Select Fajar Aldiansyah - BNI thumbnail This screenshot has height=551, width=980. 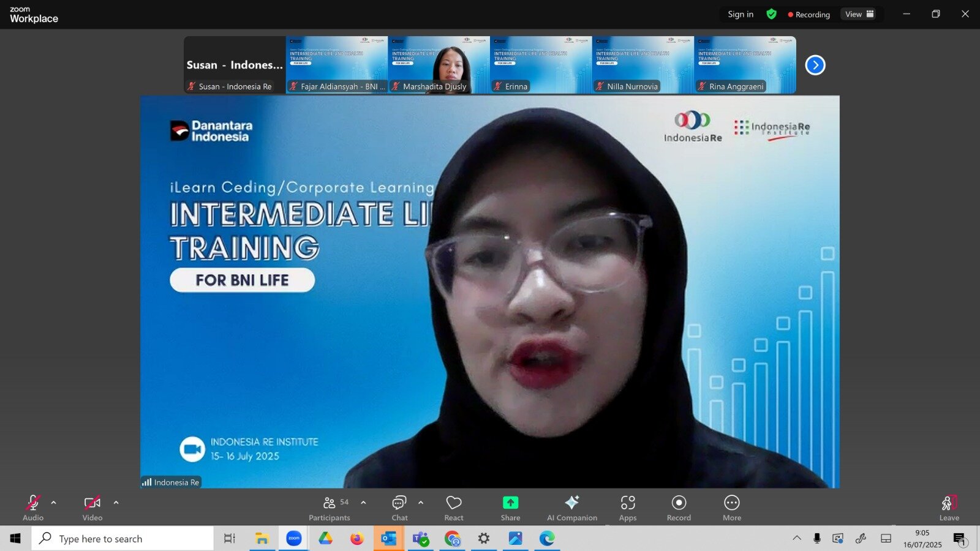(337, 65)
